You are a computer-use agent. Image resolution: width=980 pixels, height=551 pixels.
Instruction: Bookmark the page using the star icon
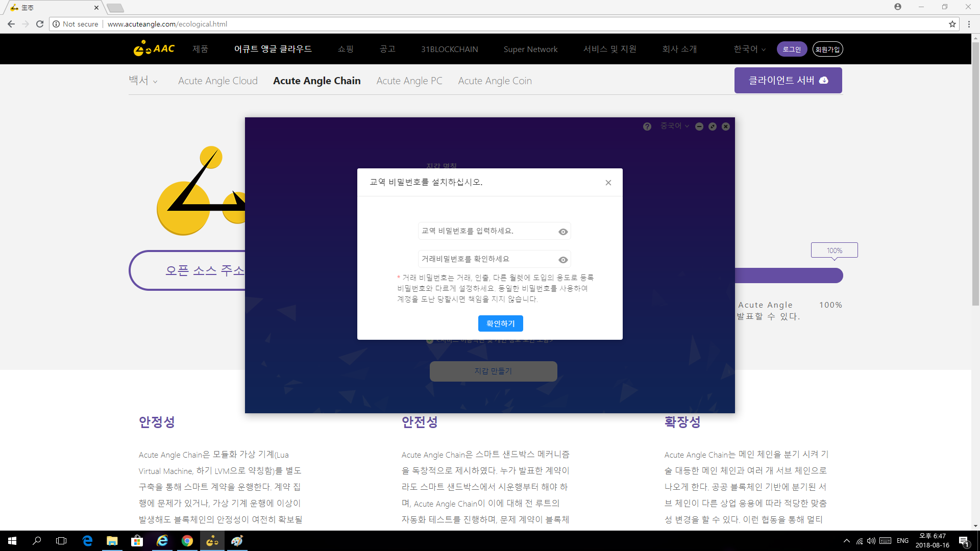click(x=952, y=23)
